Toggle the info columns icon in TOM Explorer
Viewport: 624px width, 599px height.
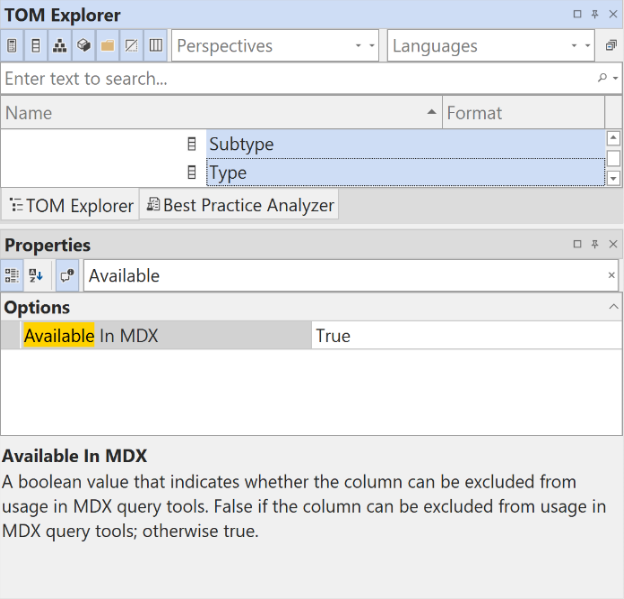[155, 46]
